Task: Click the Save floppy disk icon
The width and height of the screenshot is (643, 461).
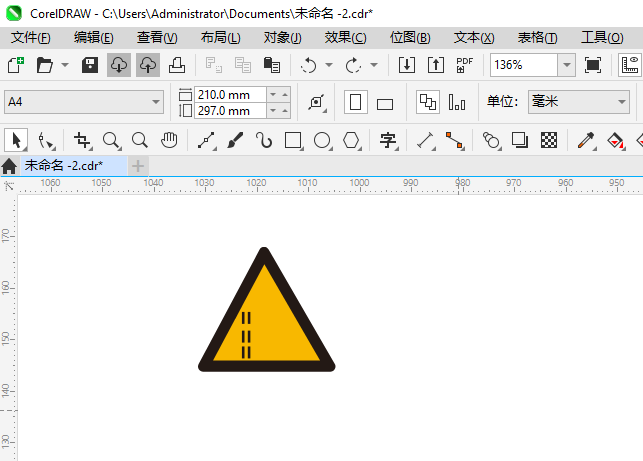Action: point(90,65)
